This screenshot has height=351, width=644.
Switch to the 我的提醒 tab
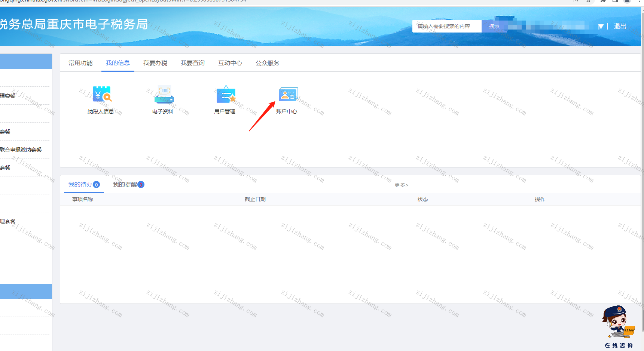(x=125, y=185)
